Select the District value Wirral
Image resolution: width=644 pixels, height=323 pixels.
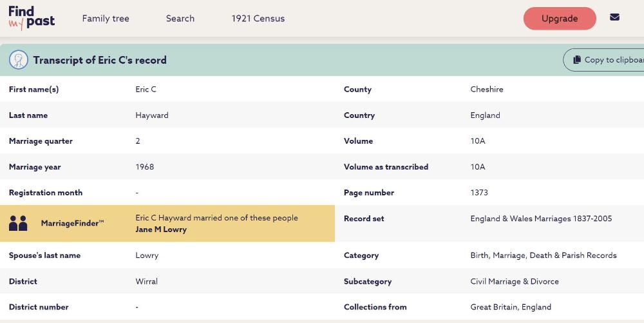coord(146,282)
